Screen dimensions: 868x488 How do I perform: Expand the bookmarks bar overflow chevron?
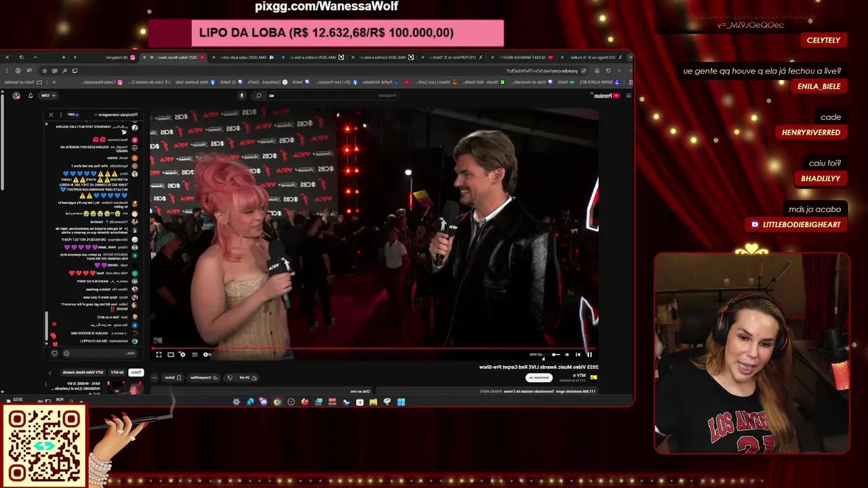point(54,82)
